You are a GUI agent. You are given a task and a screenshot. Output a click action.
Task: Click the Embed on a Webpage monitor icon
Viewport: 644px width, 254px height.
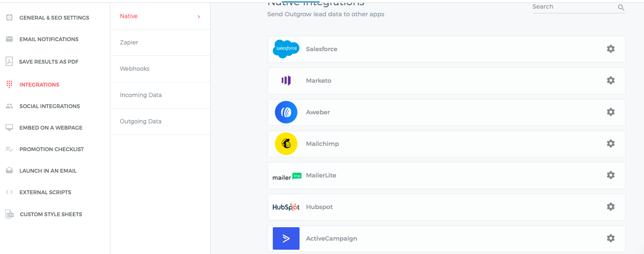click(9, 128)
